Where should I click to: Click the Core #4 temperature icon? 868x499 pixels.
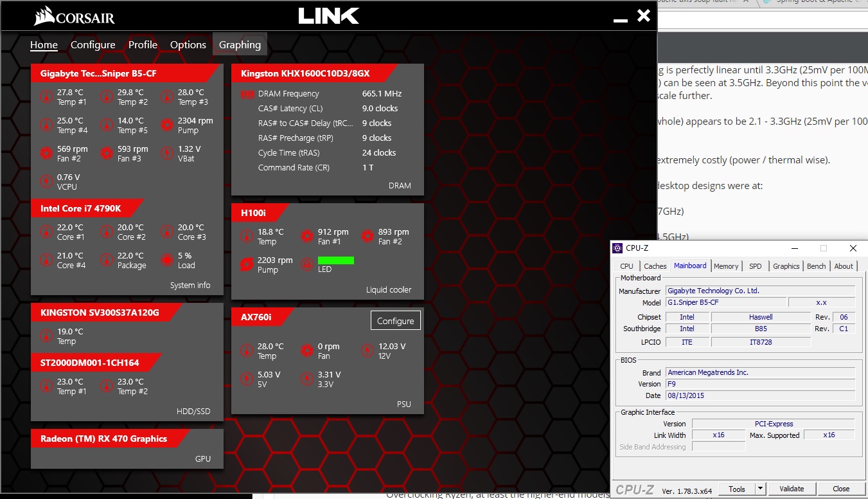pyautogui.click(x=46, y=260)
